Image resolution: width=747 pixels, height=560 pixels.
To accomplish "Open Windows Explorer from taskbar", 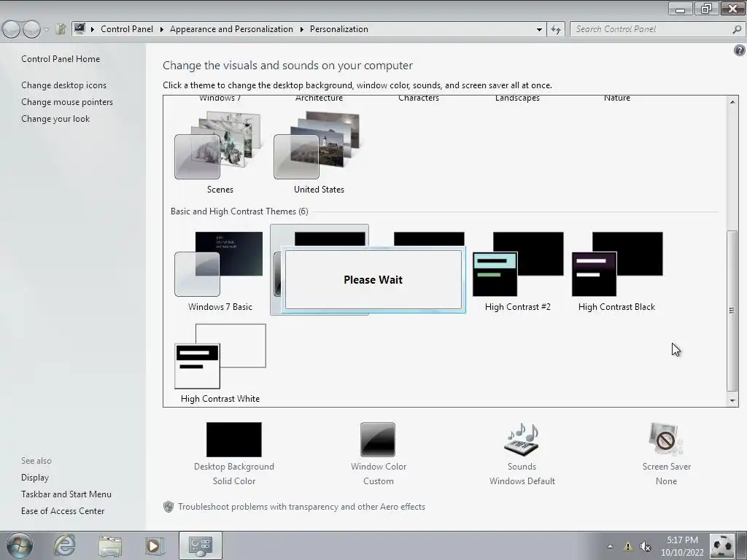I will click(x=110, y=545).
